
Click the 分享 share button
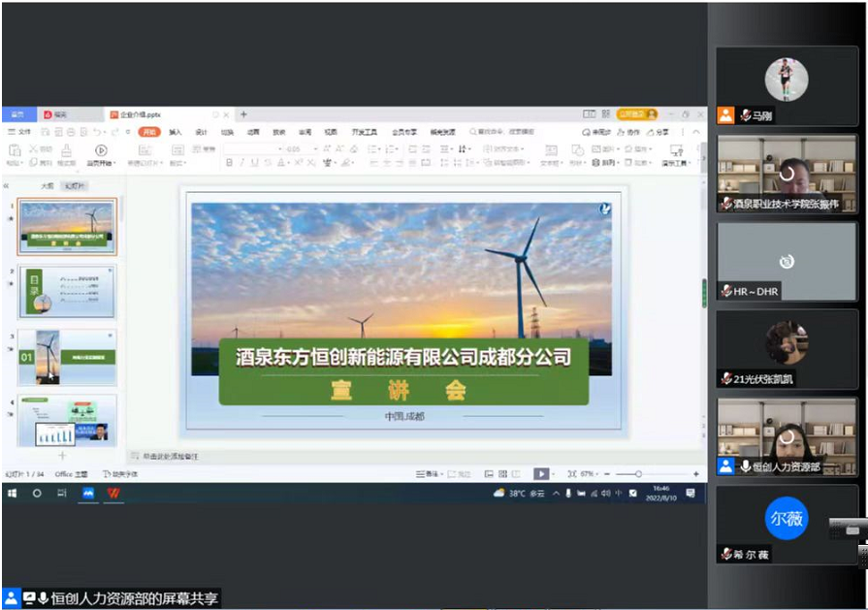click(x=659, y=132)
